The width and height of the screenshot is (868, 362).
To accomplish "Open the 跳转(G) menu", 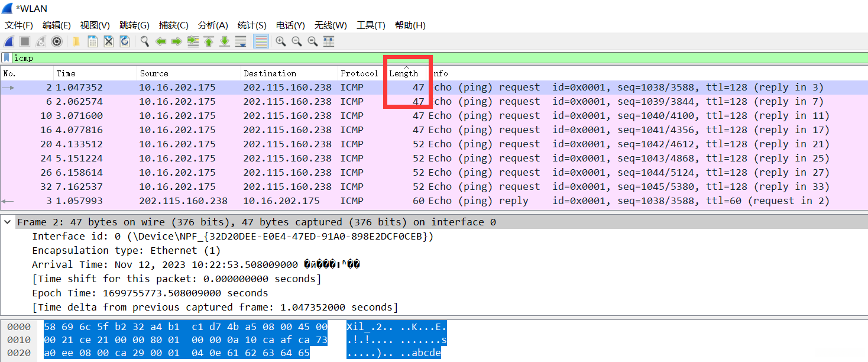I will 134,25.
